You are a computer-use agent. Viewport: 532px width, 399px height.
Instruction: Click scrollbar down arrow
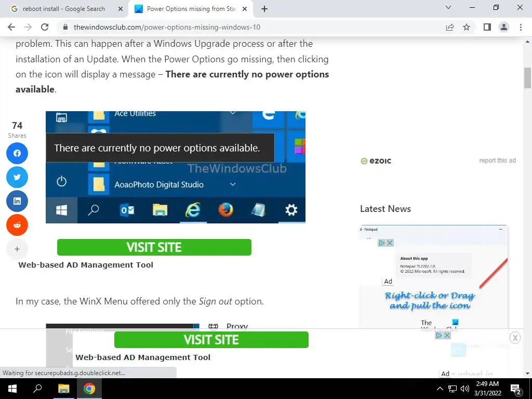coord(528,374)
